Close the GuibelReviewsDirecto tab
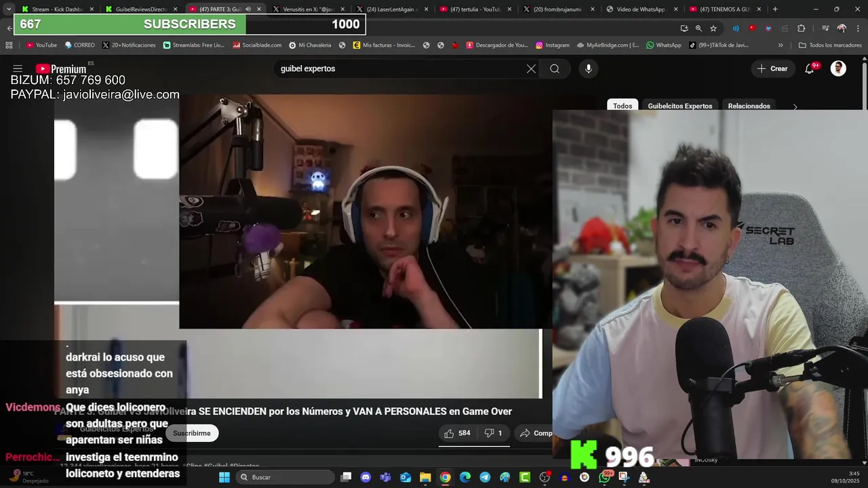This screenshot has width=868, height=488. pyautogui.click(x=175, y=9)
